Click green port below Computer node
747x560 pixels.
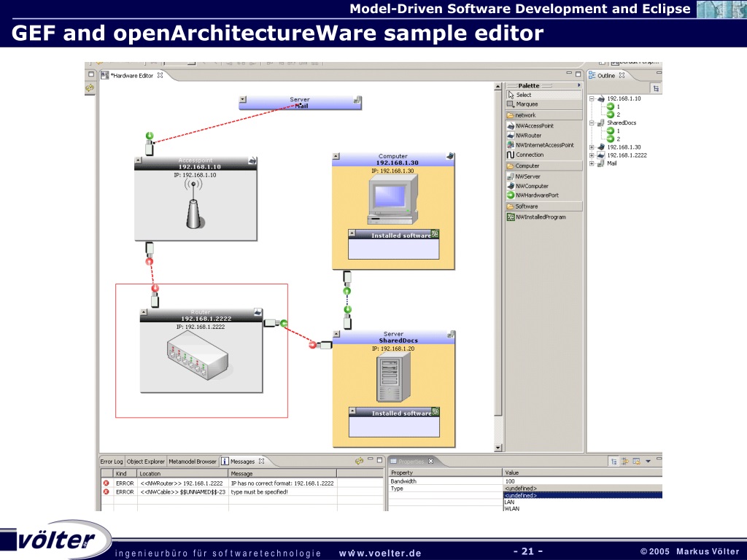(347, 291)
